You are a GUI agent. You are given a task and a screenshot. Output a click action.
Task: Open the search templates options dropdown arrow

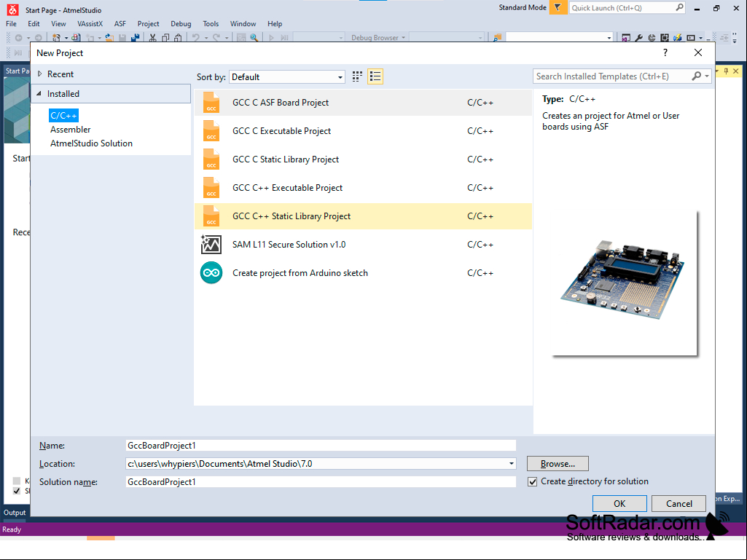[707, 76]
